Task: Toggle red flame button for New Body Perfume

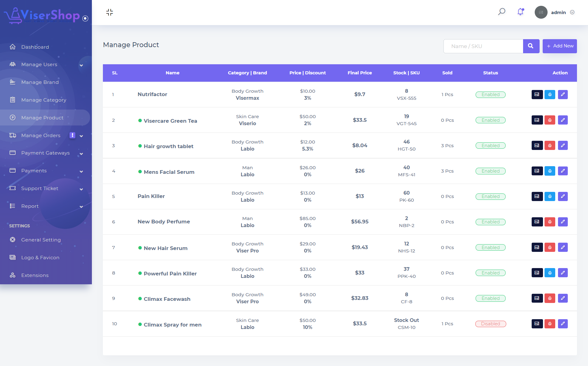Action: pyautogui.click(x=550, y=222)
